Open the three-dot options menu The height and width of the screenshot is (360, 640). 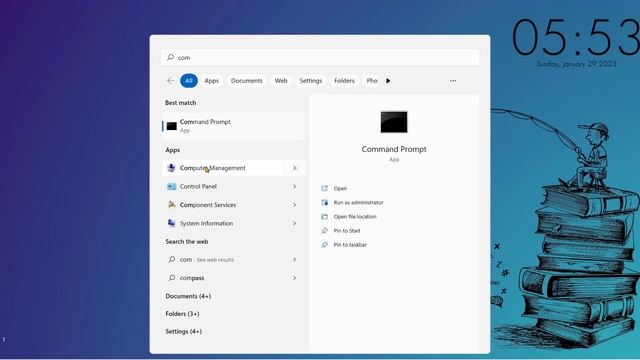[453, 81]
